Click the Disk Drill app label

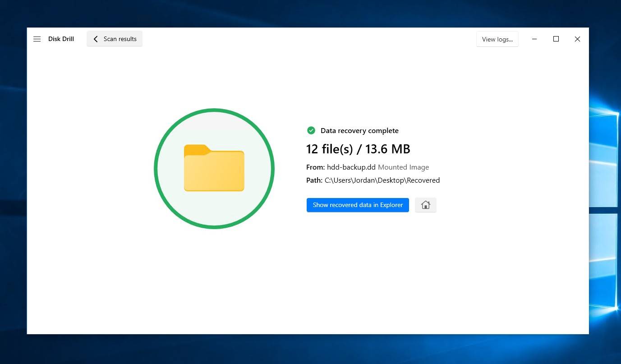click(x=61, y=39)
